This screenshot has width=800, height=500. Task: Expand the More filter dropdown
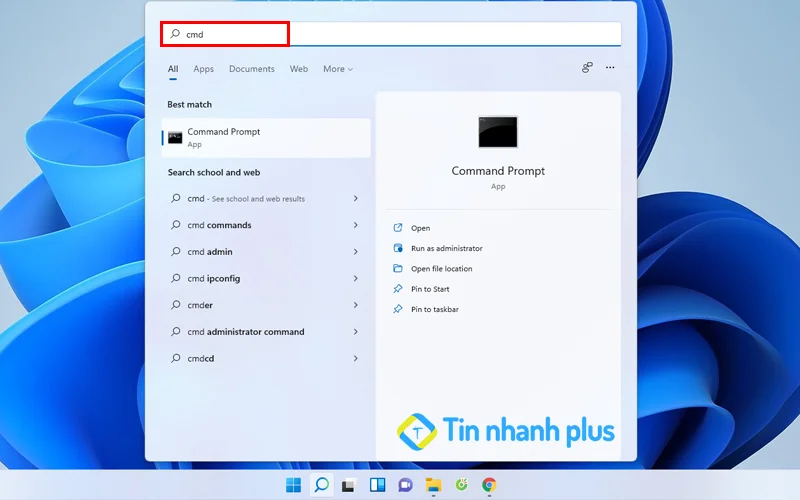pos(337,69)
